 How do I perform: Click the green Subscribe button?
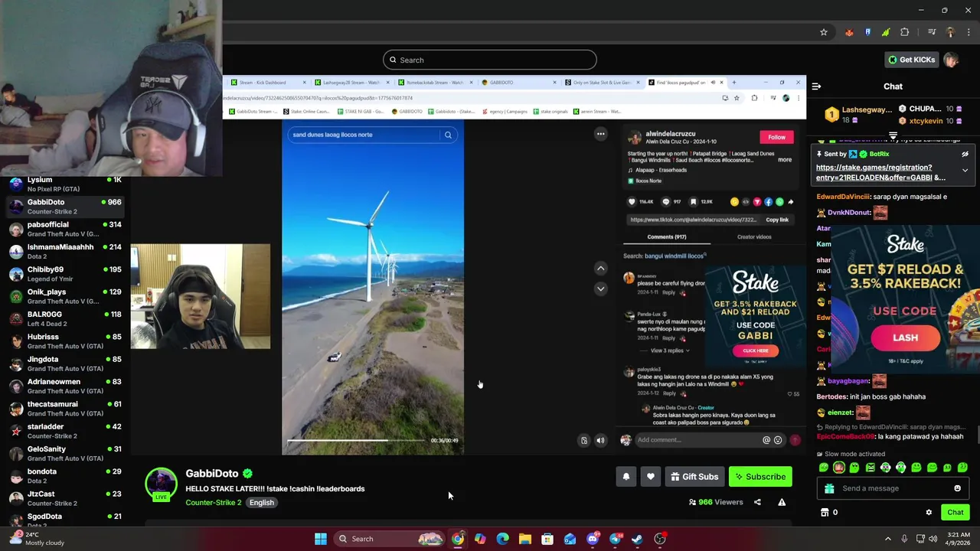tap(760, 477)
